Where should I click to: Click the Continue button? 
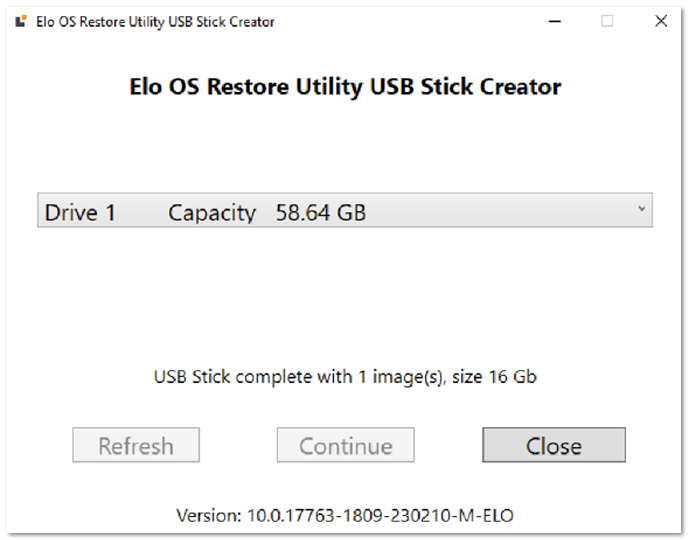[345, 445]
